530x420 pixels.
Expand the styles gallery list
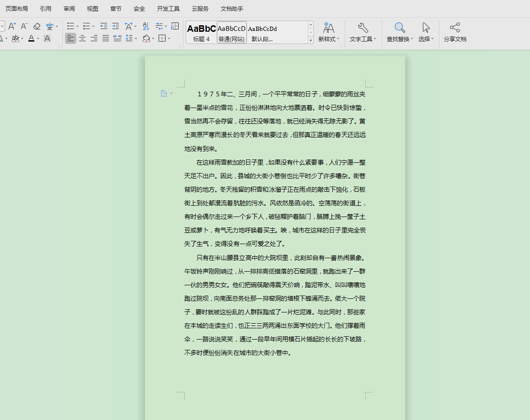click(x=311, y=41)
